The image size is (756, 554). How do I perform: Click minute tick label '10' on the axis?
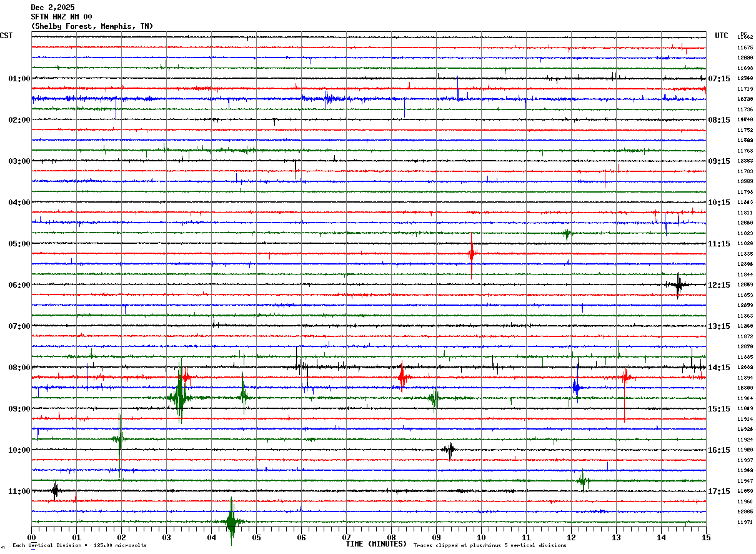pos(482,537)
